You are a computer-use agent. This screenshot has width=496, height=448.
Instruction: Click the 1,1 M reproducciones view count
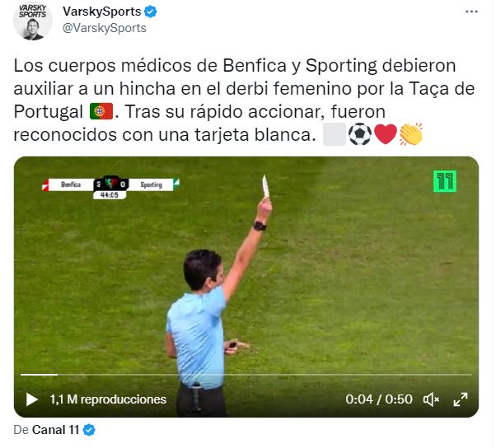pos(108,399)
